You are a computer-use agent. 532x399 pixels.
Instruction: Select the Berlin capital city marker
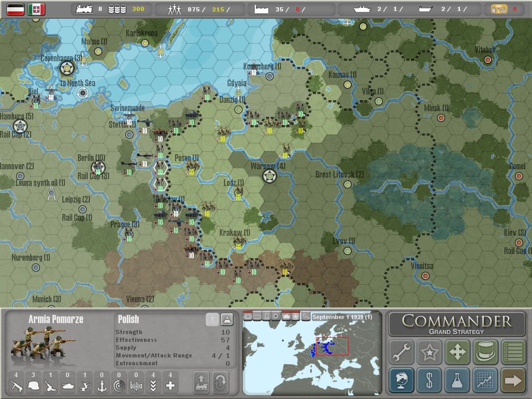pos(98,168)
